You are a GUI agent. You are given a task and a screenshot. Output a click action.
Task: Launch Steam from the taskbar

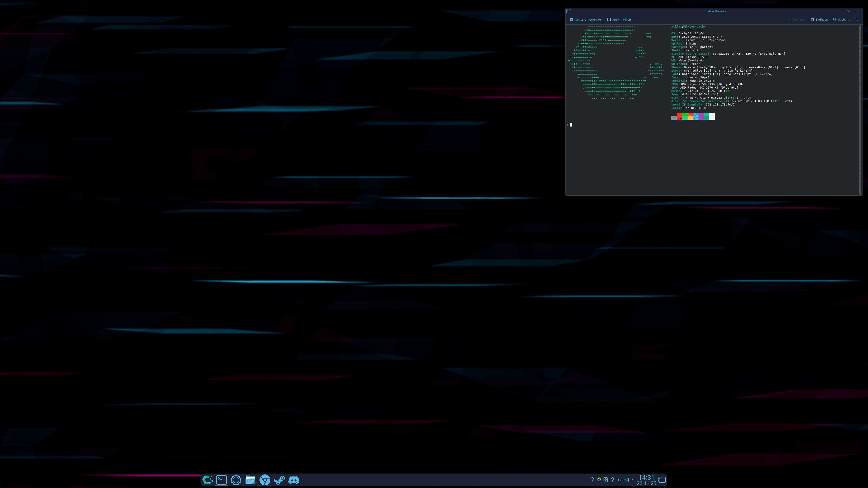click(x=279, y=480)
